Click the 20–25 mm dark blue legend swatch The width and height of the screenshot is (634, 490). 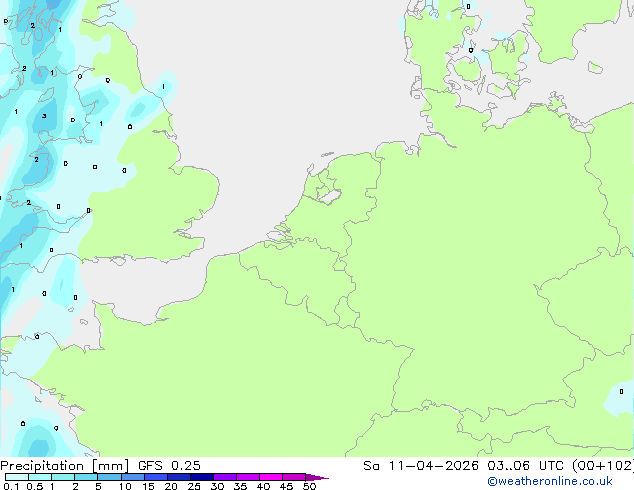pyautogui.click(x=178, y=477)
